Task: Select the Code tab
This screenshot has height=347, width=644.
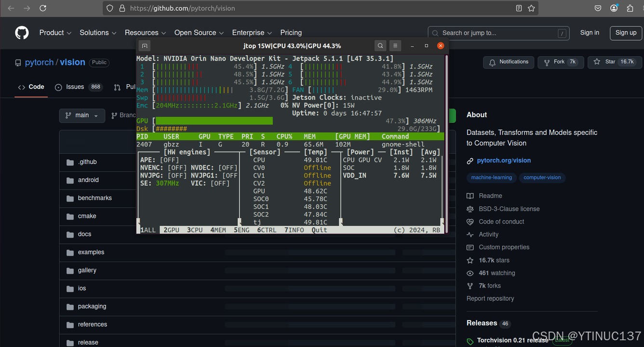Action: point(31,87)
